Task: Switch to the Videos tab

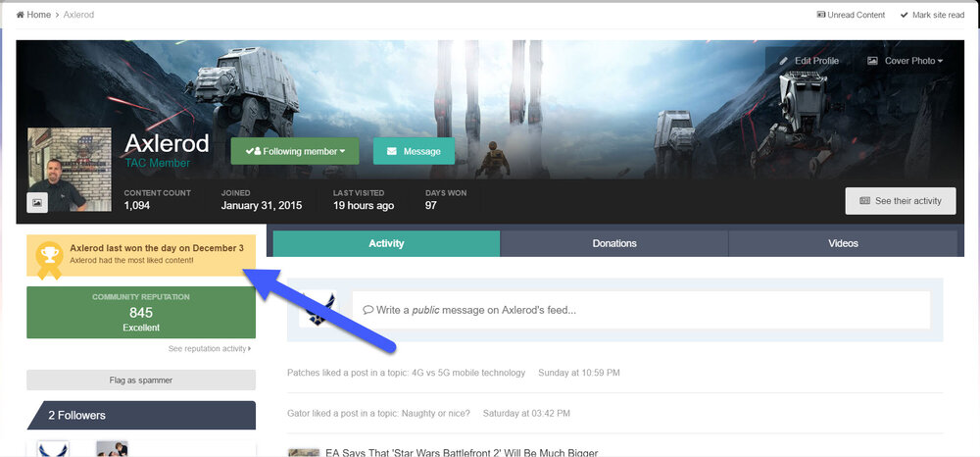Action: pyautogui.click(x=843, y=243)
